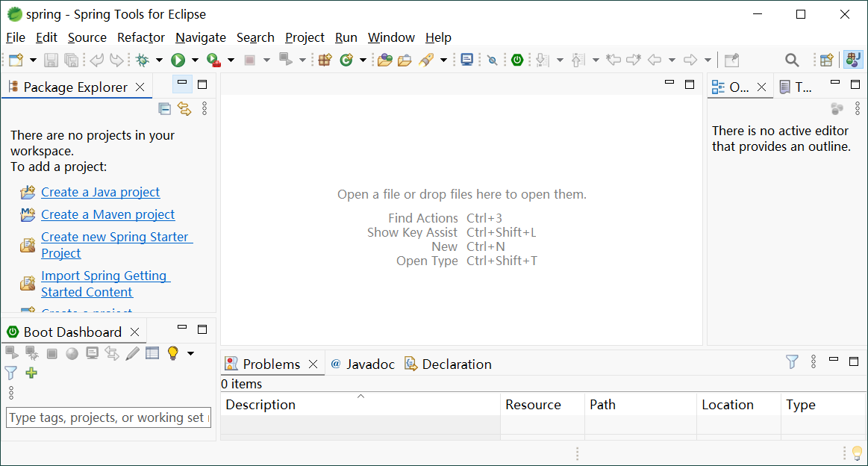Click 'Create new Spring Starter Project' link

pos(116,245)
